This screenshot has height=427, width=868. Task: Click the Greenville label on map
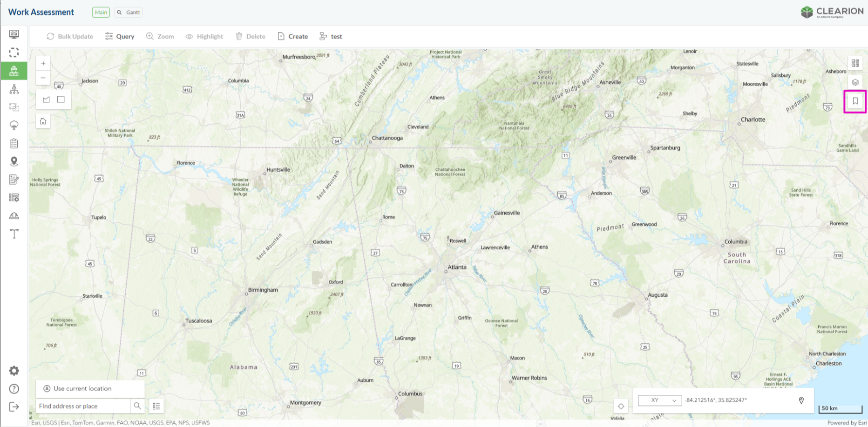tap(624, 158)
